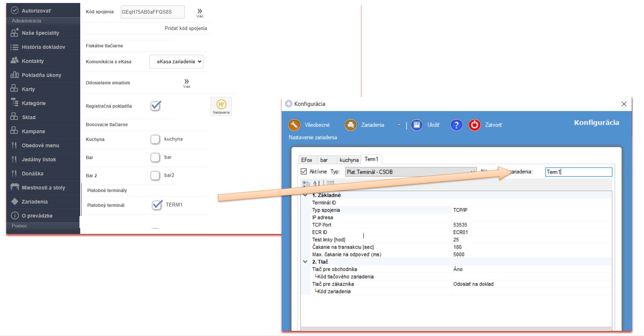Open Miestnosti a stoly in sidebar
This screenshot has height=336, width=644.
click(x=43, y=188)
